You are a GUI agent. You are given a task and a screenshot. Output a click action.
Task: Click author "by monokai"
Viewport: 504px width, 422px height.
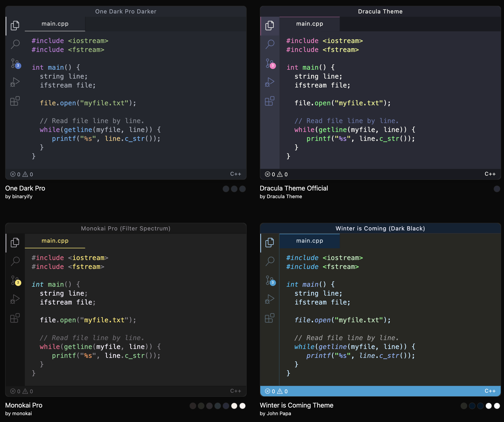pos(18,413)
